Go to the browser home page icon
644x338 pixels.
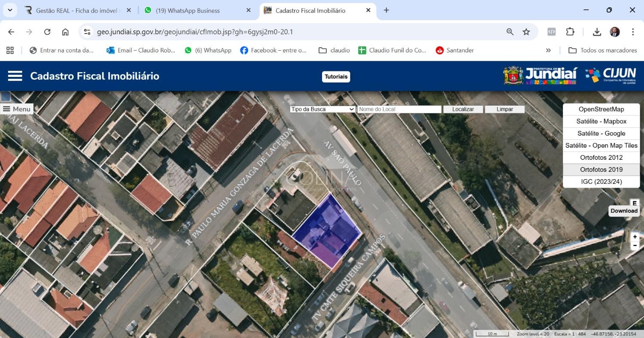coord(65,32)
